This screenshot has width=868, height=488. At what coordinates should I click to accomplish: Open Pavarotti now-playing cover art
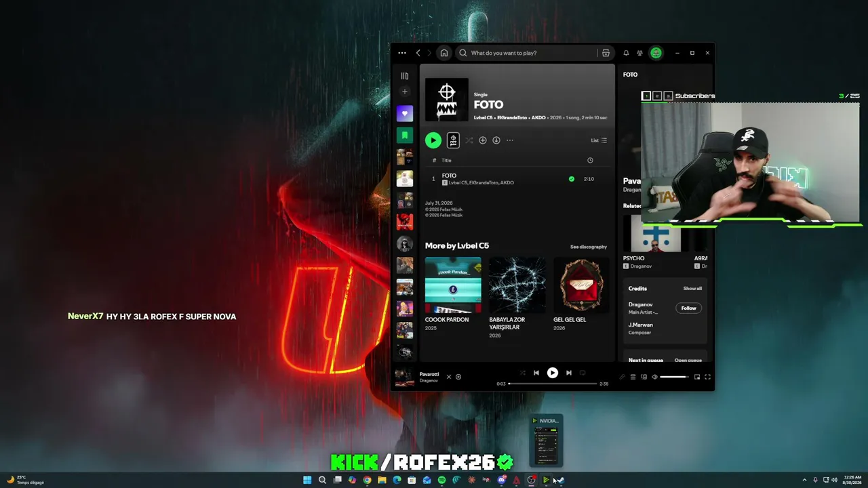point(405,377)
